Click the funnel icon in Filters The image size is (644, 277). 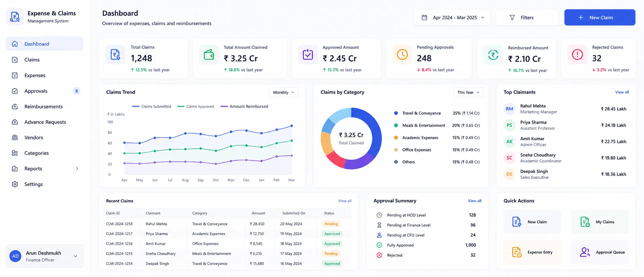(512, 18)
